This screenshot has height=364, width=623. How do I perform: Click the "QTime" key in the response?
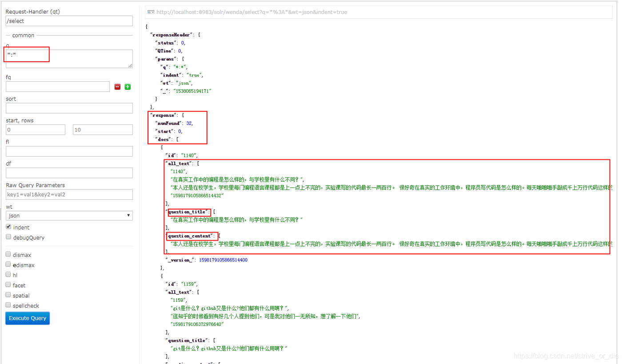pos(165,51)
